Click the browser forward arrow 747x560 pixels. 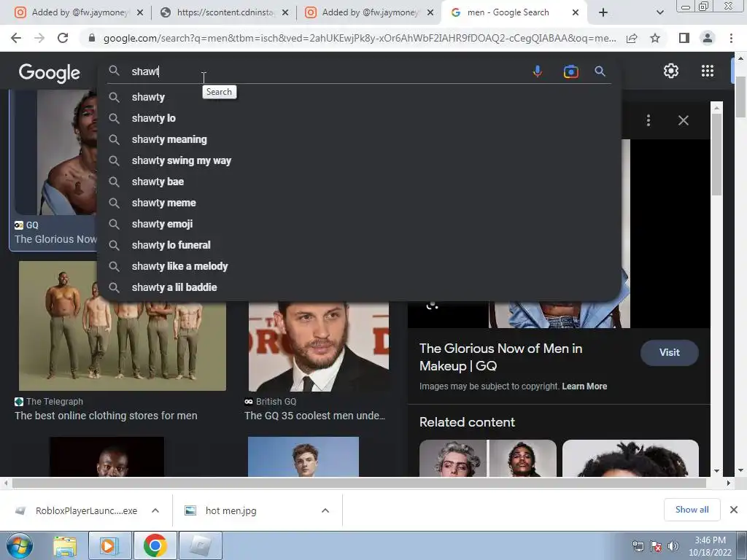coord(39,38)
